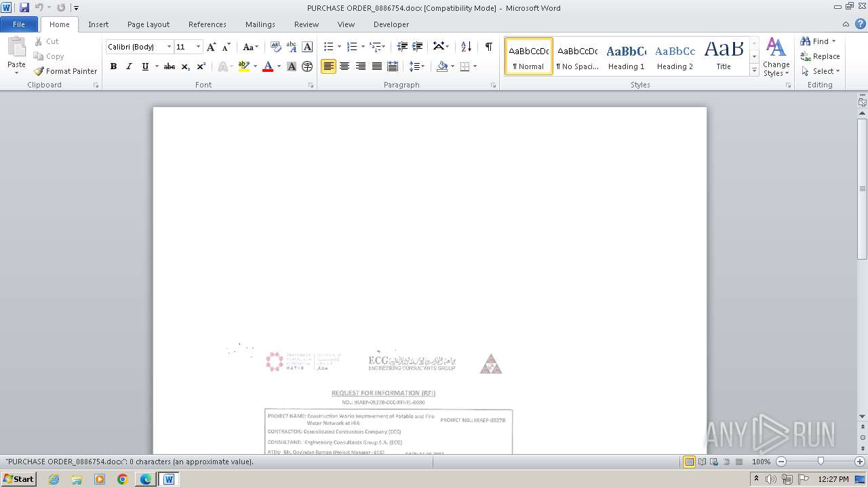Apply Strikethrough formatting
This screenshot has width=868, height=488.
(x=170, y=66)
